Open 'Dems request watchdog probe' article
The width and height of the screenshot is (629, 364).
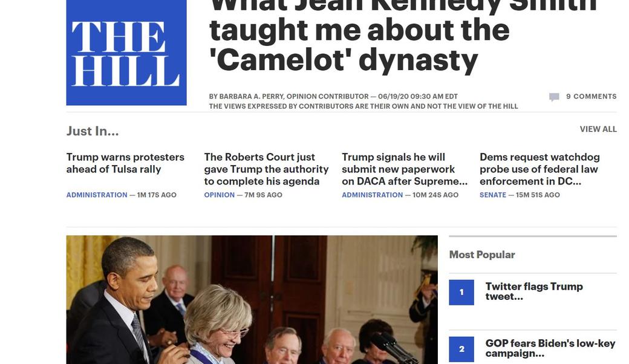tap(539, 169)
